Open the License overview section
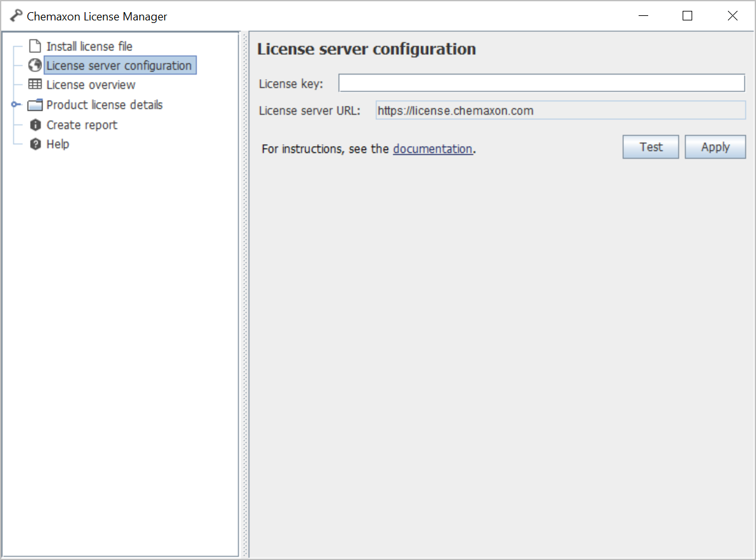Viewport: 756px width, 560px height. point(91,85)
